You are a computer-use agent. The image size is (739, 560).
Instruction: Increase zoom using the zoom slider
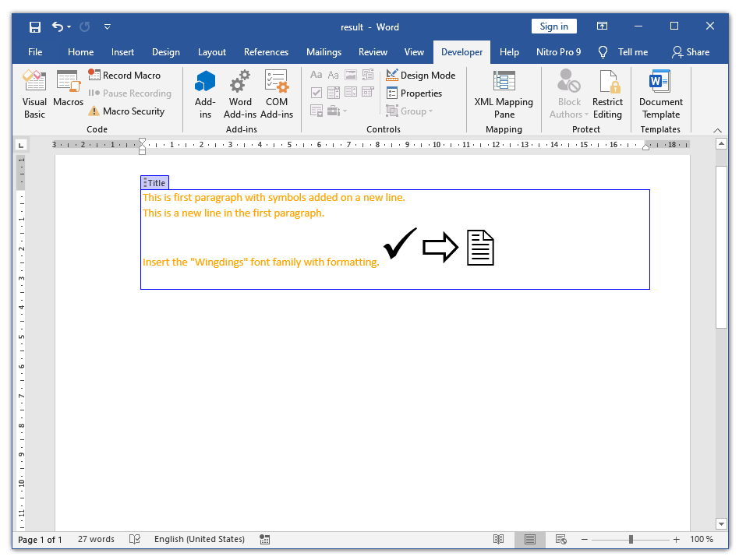pos(677,539)
